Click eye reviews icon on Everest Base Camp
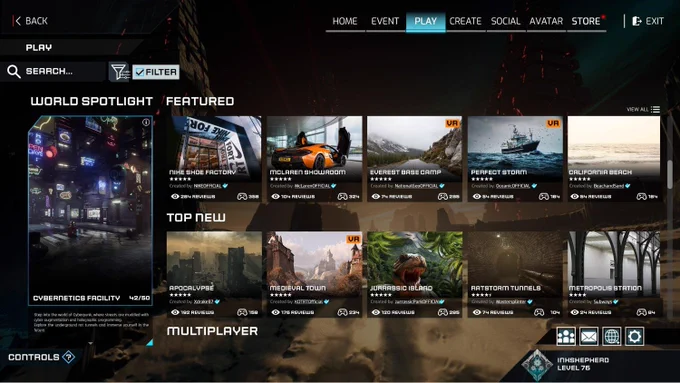 [x=376, y=196]
